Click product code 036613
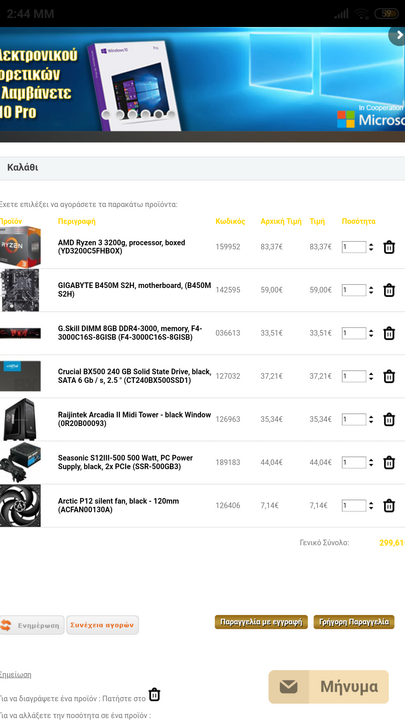 [x=228, y=333]
